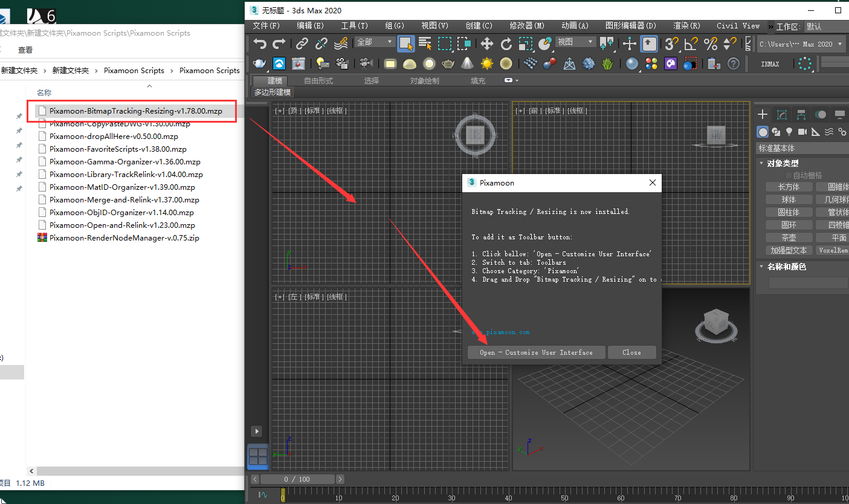Screen dimensions: 849x504
Task: Switch to the Modify panel tab
Action: pyautogui.click(x=782, y=115)
